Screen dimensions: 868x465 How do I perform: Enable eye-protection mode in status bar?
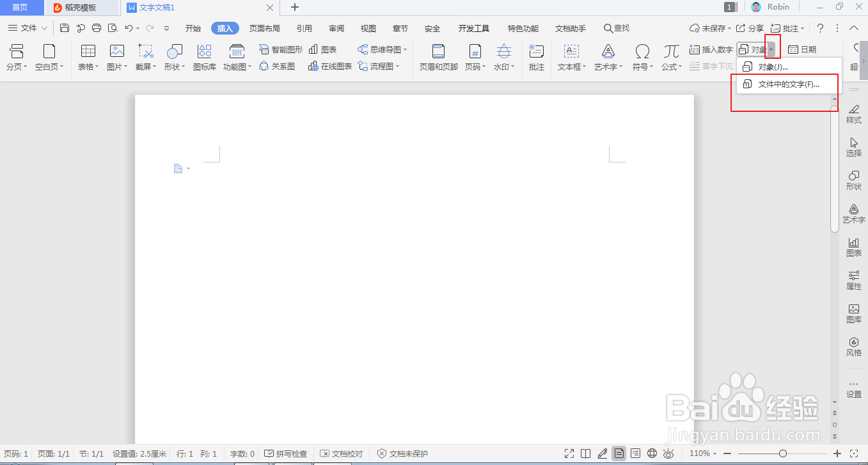[668, 453]
